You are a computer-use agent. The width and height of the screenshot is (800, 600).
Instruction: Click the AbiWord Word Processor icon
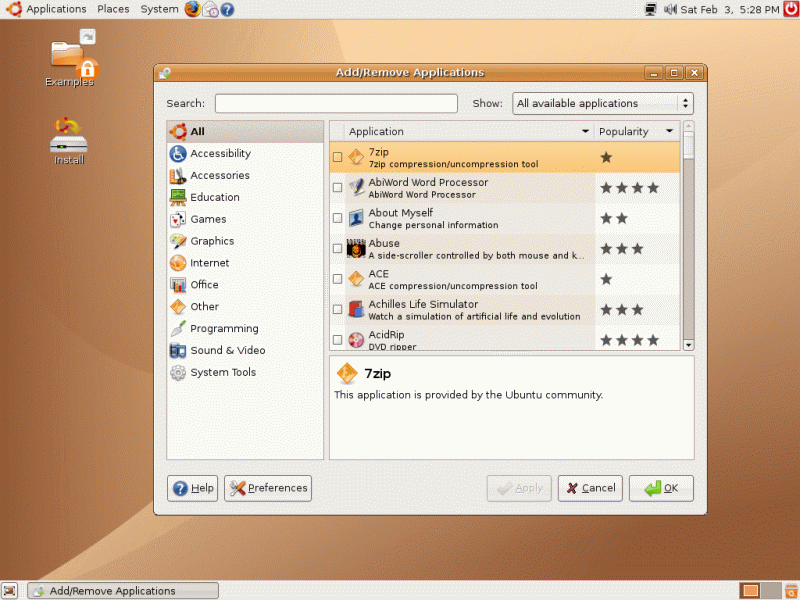click(356, 188)
